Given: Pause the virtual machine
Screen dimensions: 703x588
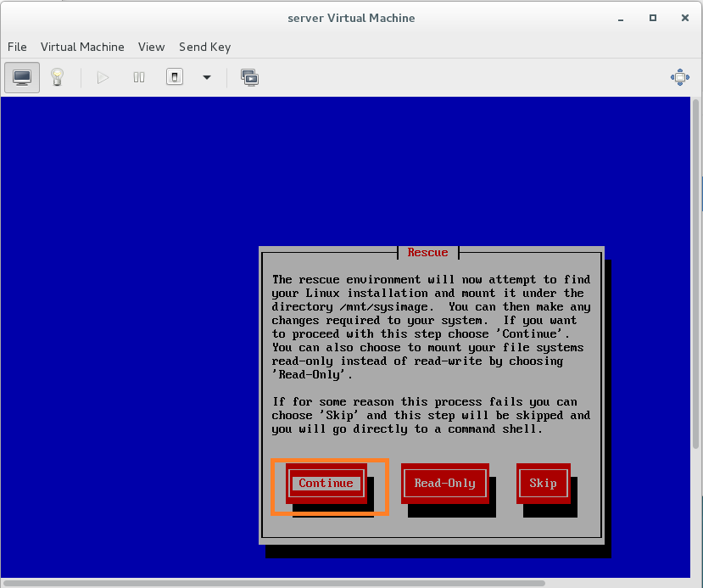Looking at the screenshot, I should (139, 77).
